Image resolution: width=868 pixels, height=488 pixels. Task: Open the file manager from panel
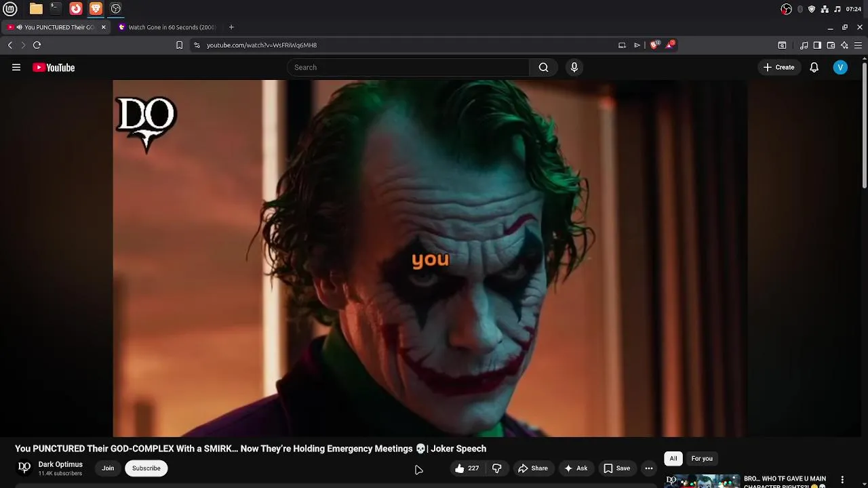[36, 9]
